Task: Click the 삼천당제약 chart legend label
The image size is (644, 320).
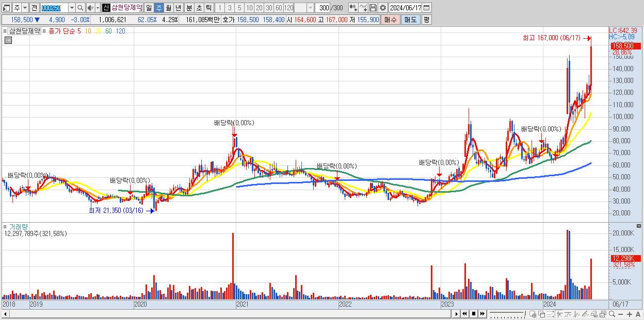Action: pos(25,31)
